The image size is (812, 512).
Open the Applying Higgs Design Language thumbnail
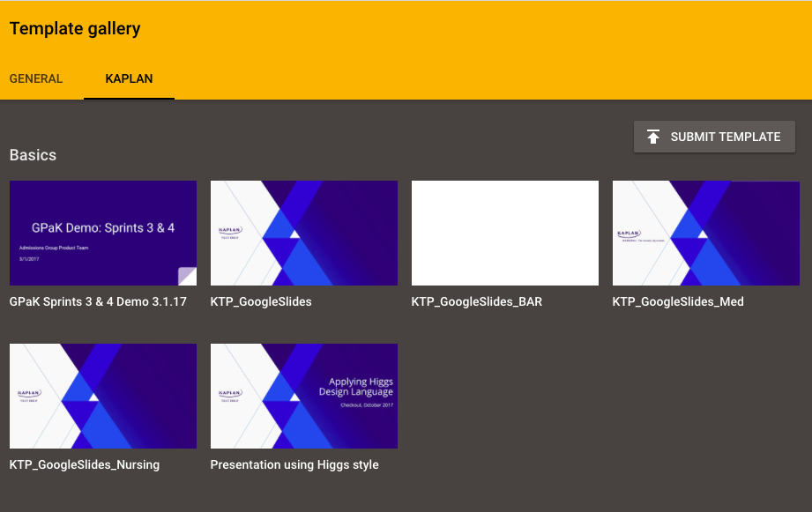[303, 396]
